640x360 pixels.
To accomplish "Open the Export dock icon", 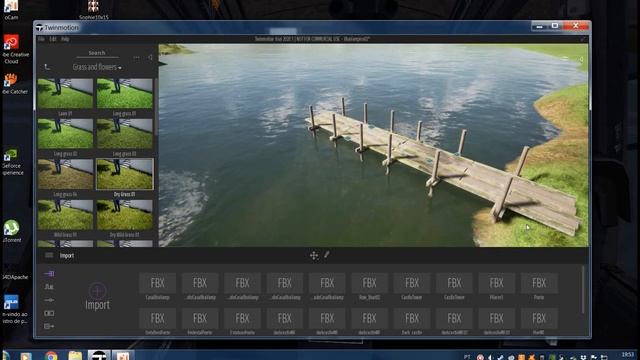I will tap(49, 327).
